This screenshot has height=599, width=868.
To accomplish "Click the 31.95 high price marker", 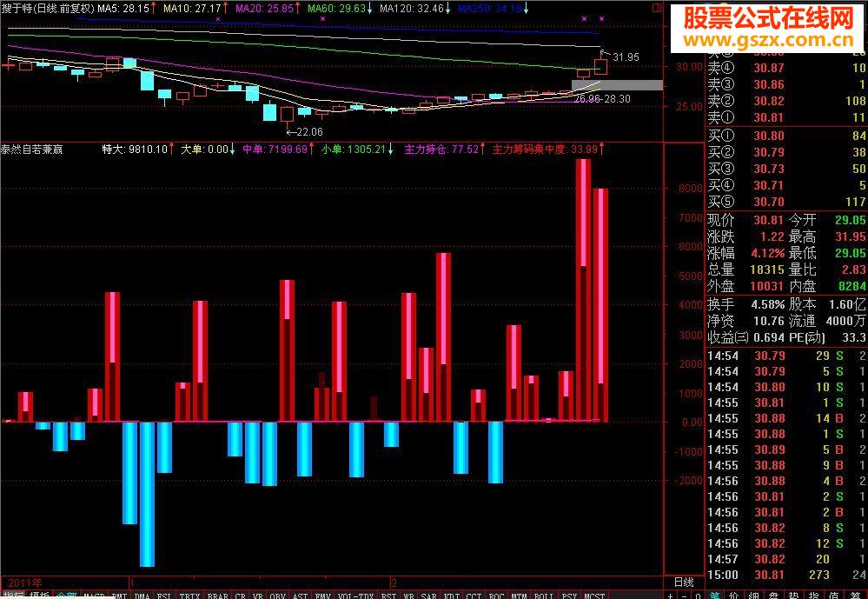I will (x=626, y=57).
